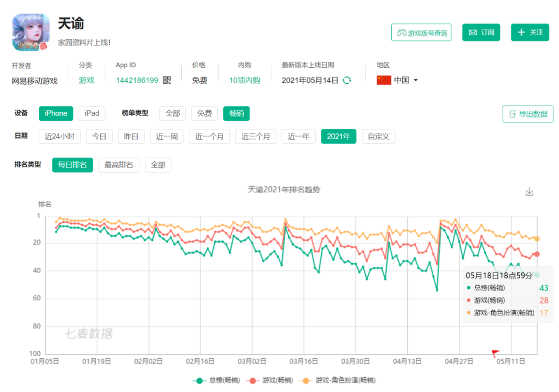Image resolution: width=559 pixels, height=392 pixels.
Task: Click the chart title 天谕2021年排名趋势
Action: 284,190
